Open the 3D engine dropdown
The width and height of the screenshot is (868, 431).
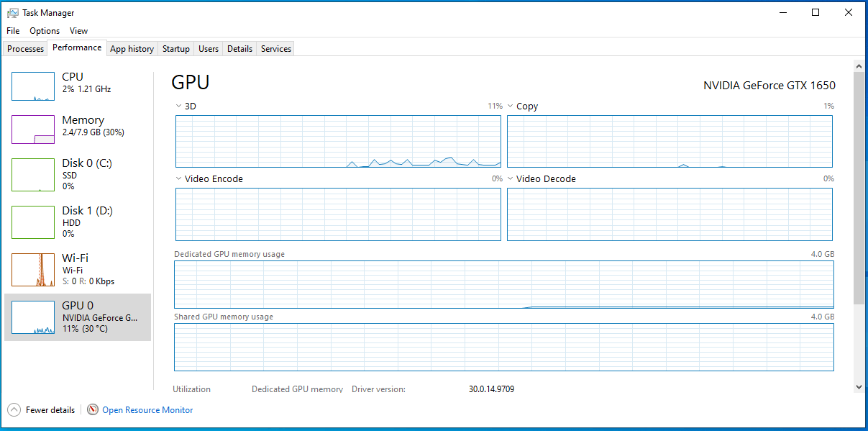[x=179, y=106]
